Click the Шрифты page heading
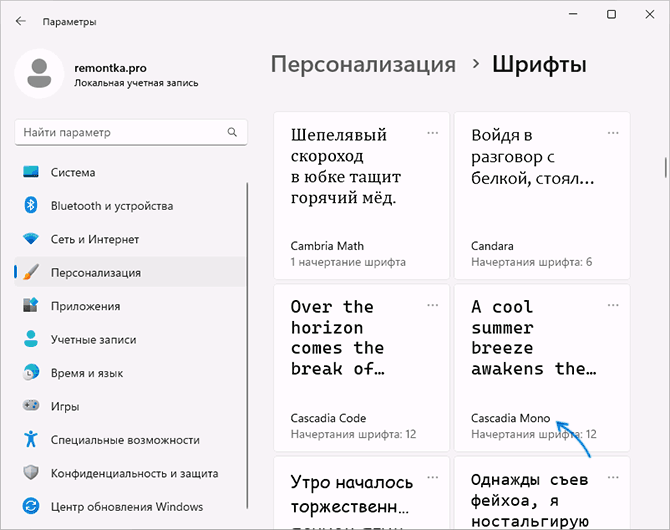 [x=539, y=65]
